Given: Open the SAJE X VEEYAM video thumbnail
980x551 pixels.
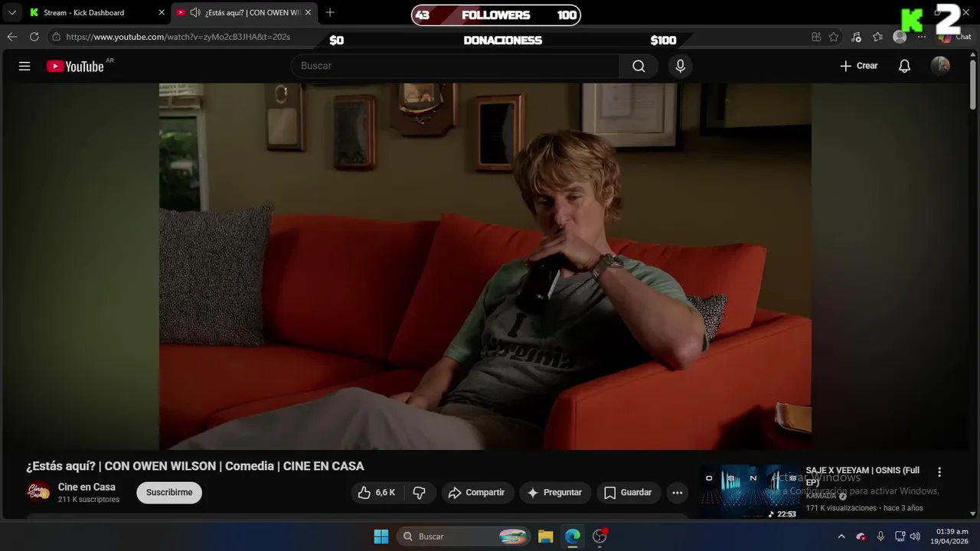Looking at the screenshot, I should click(749, 492).
